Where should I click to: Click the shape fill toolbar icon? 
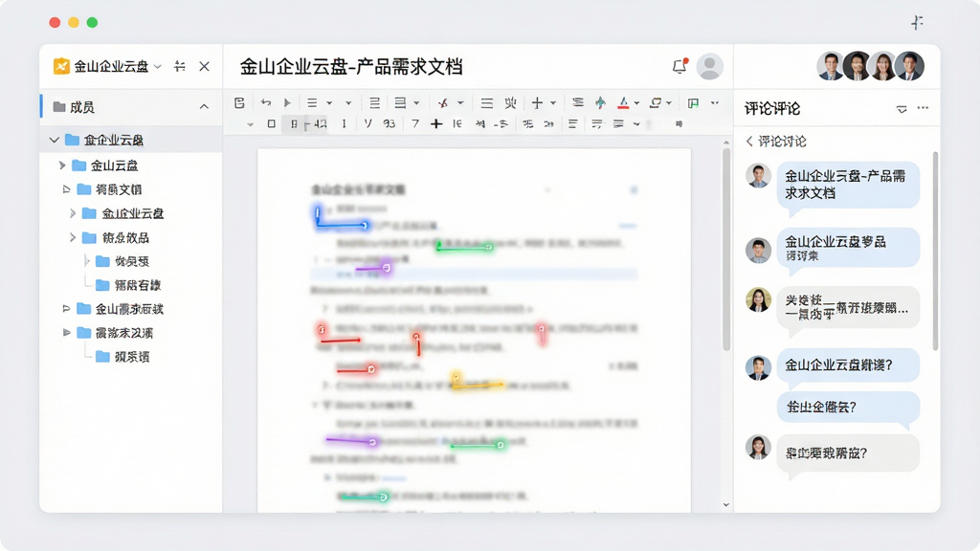tap(655, 102)
